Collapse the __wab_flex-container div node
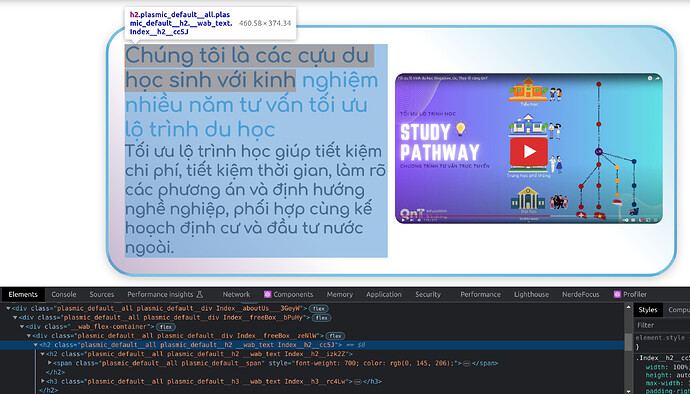The height and width of the screenshot is (394, 690). point(22,327)
